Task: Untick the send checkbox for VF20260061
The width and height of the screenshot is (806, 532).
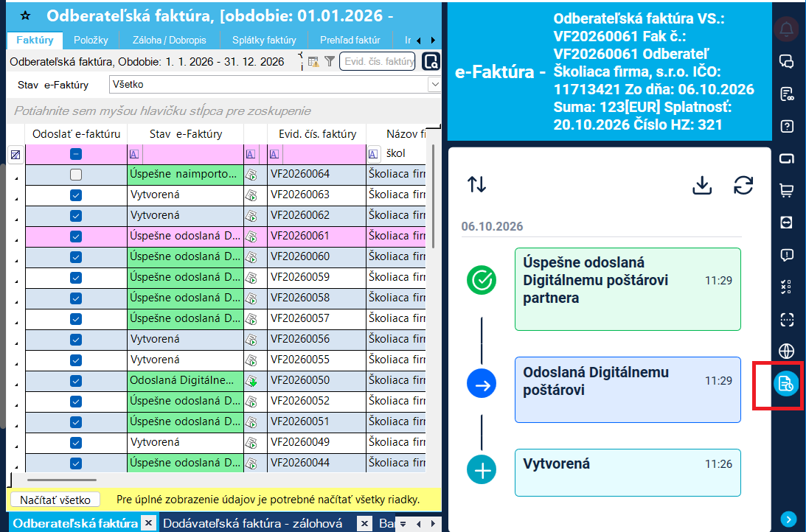Action: click(x=76, y=237)
